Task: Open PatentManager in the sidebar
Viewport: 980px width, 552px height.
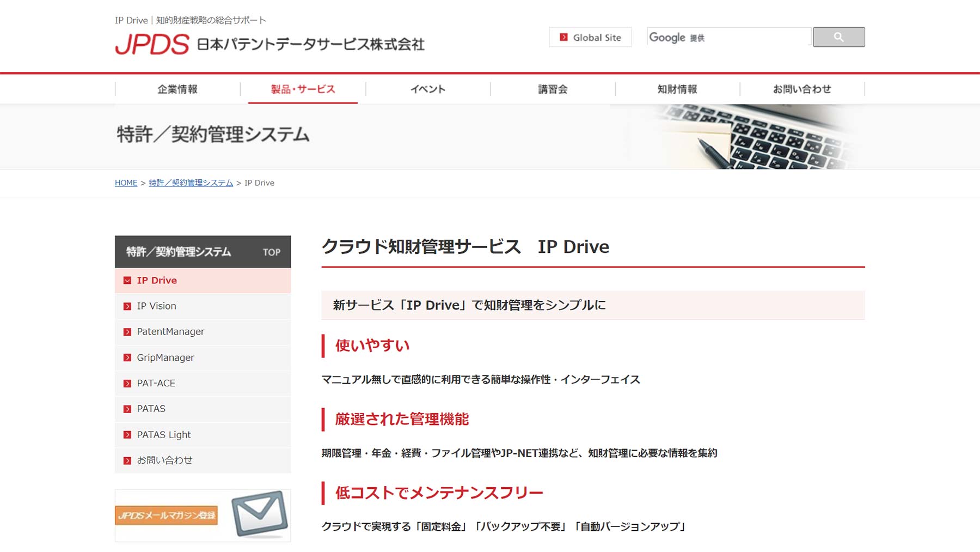Action: point(203,332)
